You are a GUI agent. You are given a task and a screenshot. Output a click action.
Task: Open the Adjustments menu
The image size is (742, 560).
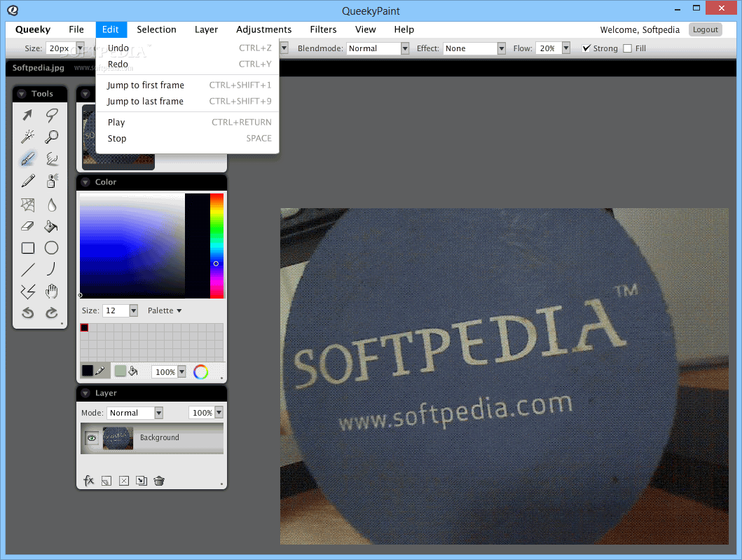[x=264, y=29]
